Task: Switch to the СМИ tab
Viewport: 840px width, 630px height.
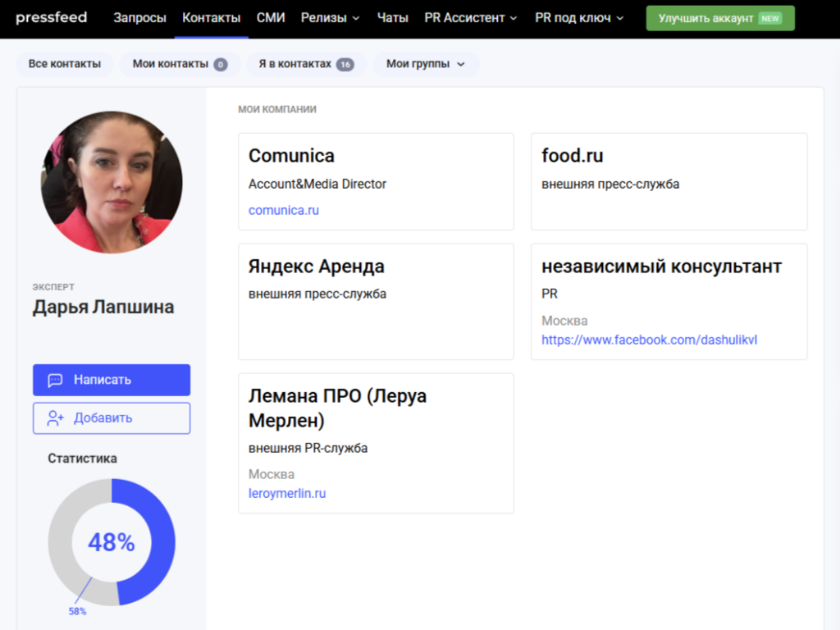Action: click(x=271, y=18)
